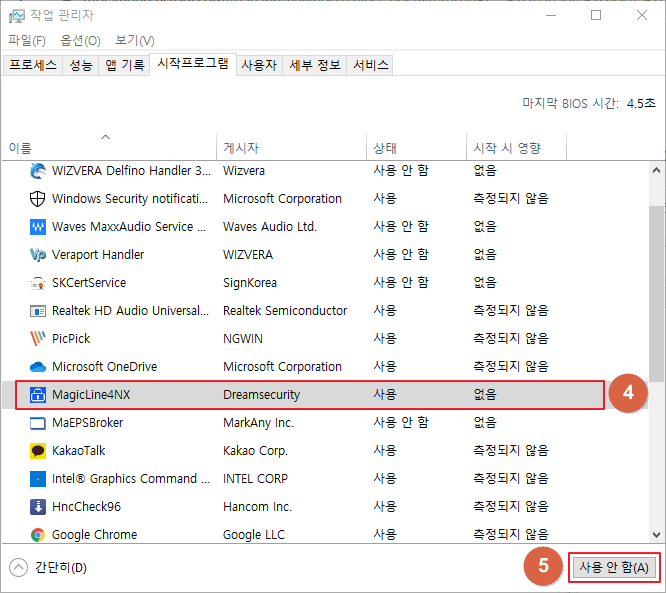Select the Intel Graphics Command row name

tap(131, 479)
